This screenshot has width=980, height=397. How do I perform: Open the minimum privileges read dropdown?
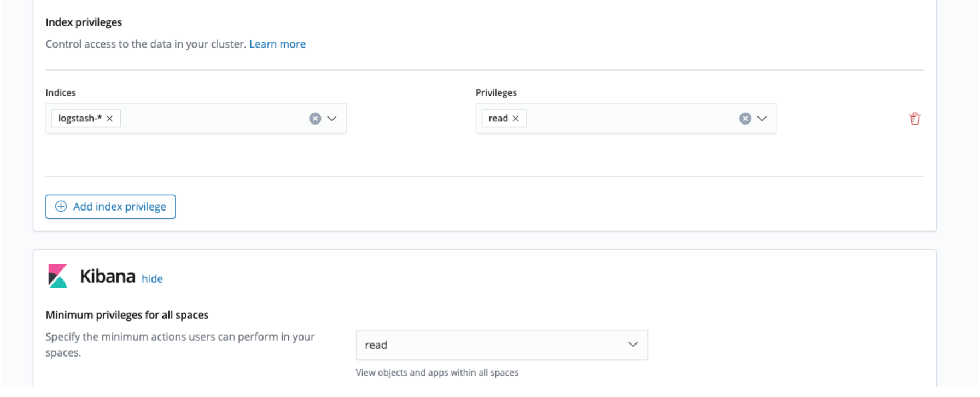pyautogui.click(x=492, y=345)
